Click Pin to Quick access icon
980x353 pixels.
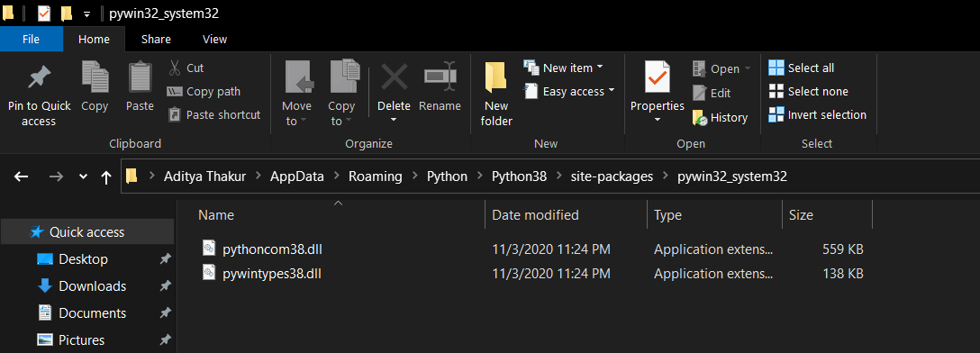pos(39,78)
